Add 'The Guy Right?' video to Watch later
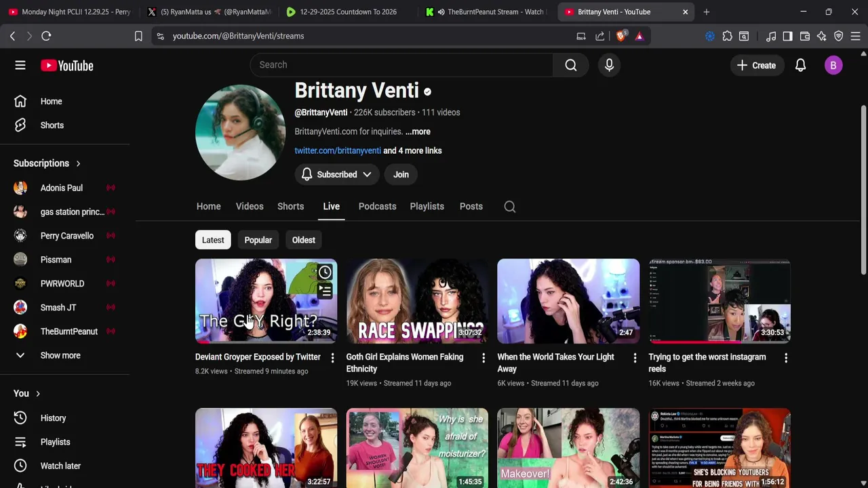Image resolution: width=868 pixels, height=488 pixels. click(325, 272)
